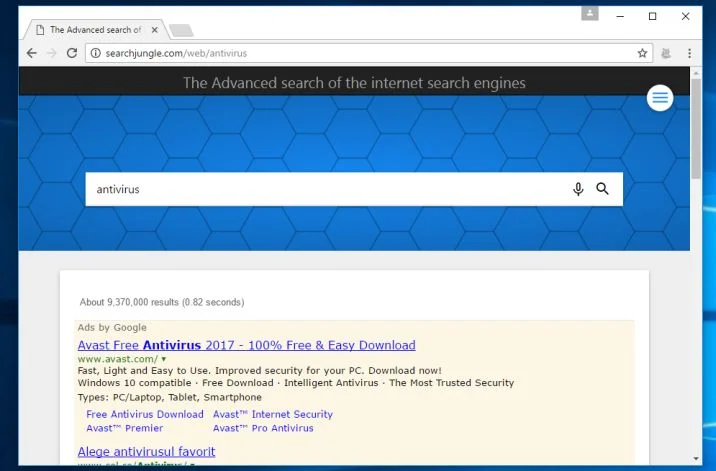Maximize the browser window
The width and height of the screenshot is (716, 471).
[653, 16]
